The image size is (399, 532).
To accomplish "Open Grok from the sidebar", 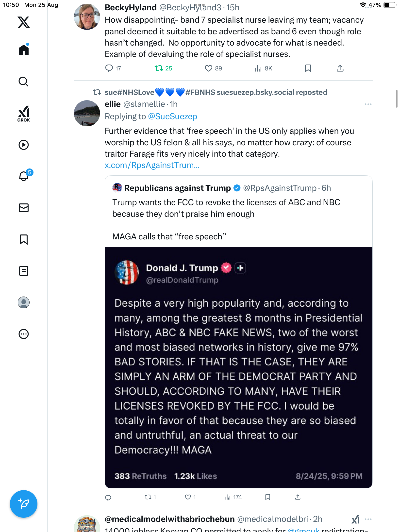I will point(24,114).
